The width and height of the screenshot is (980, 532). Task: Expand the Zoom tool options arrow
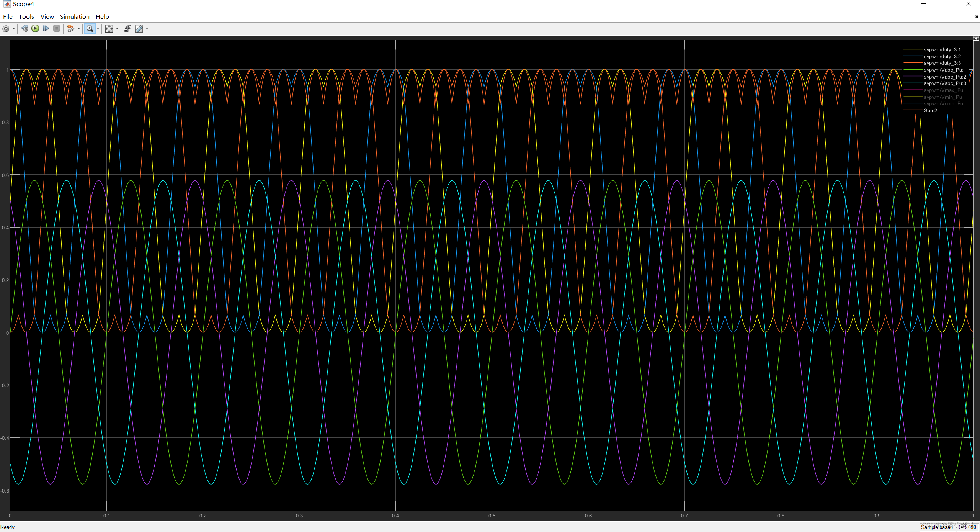pos(98,29)
